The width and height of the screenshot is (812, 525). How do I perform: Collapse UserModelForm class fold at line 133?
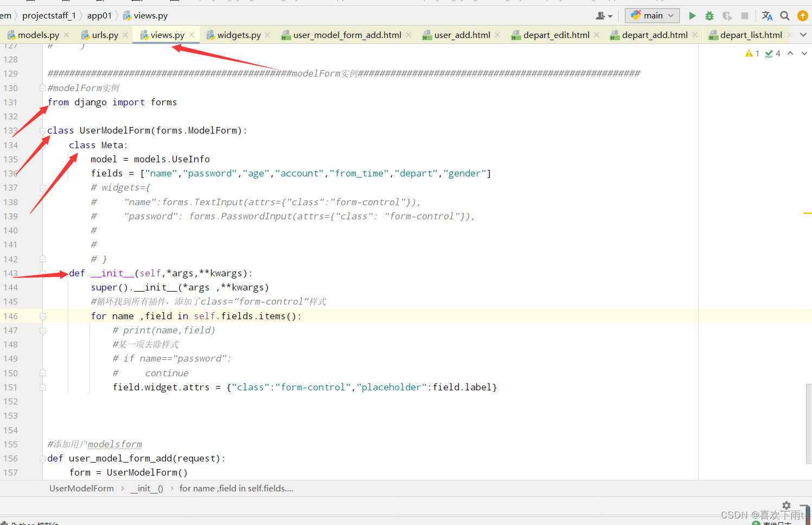[43, 131]
